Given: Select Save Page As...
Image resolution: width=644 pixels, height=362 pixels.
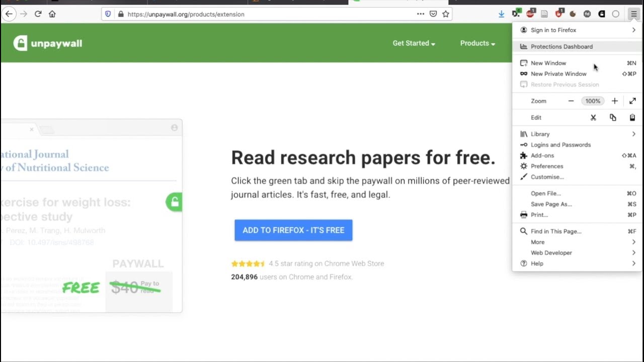Looking at the screenshot, I should click(x=577, y=204).
